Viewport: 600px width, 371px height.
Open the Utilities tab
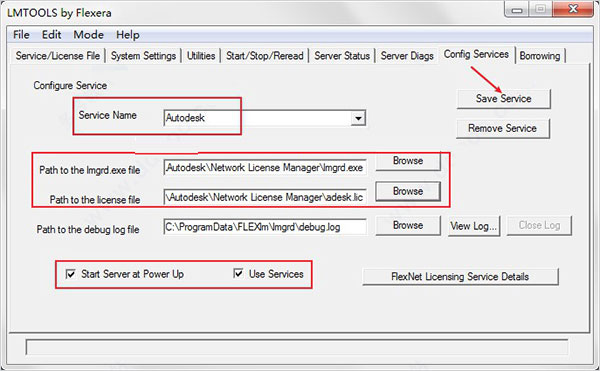(201, 56)
